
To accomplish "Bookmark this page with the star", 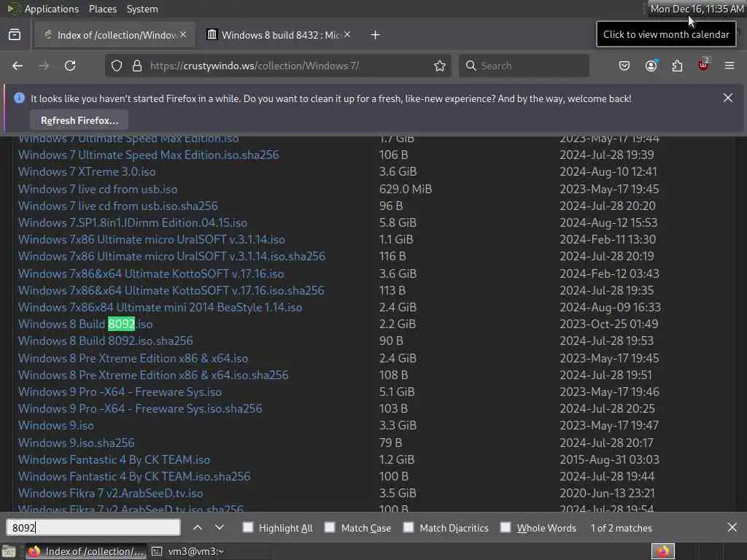I will pyautogui.click(x=440, y=66).
